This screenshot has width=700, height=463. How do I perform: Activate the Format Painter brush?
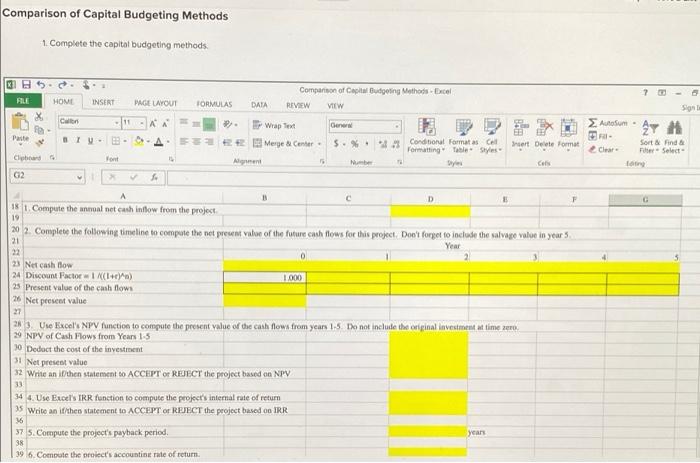click(x=39, y=143)
